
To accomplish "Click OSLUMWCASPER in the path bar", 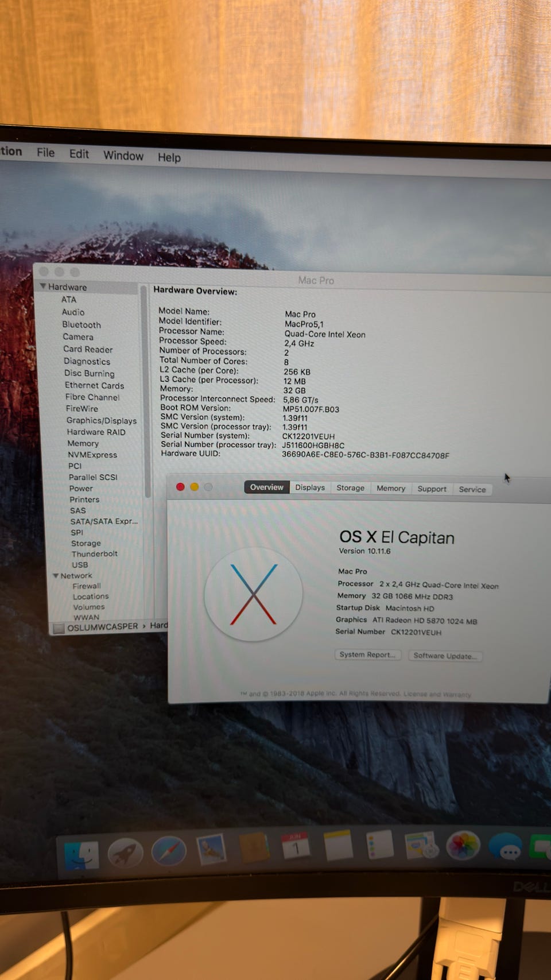I will click(x=103, y=626).
